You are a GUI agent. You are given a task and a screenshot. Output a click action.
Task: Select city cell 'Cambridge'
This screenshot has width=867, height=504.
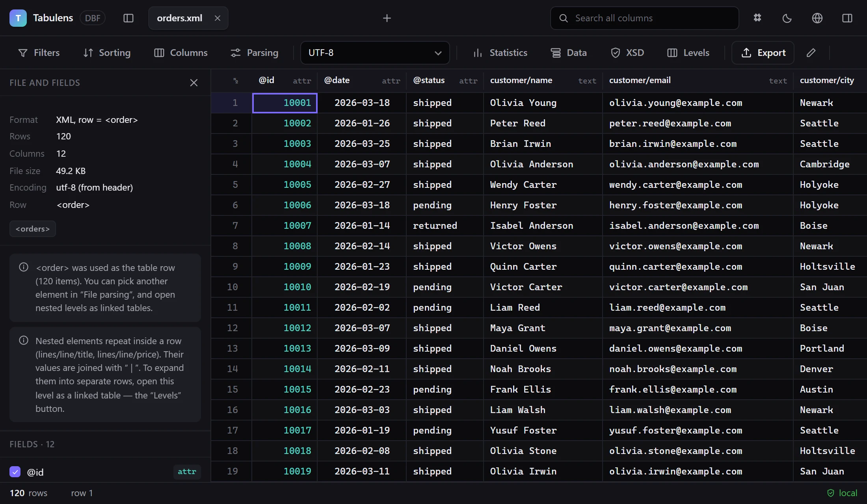pos(830,164)
